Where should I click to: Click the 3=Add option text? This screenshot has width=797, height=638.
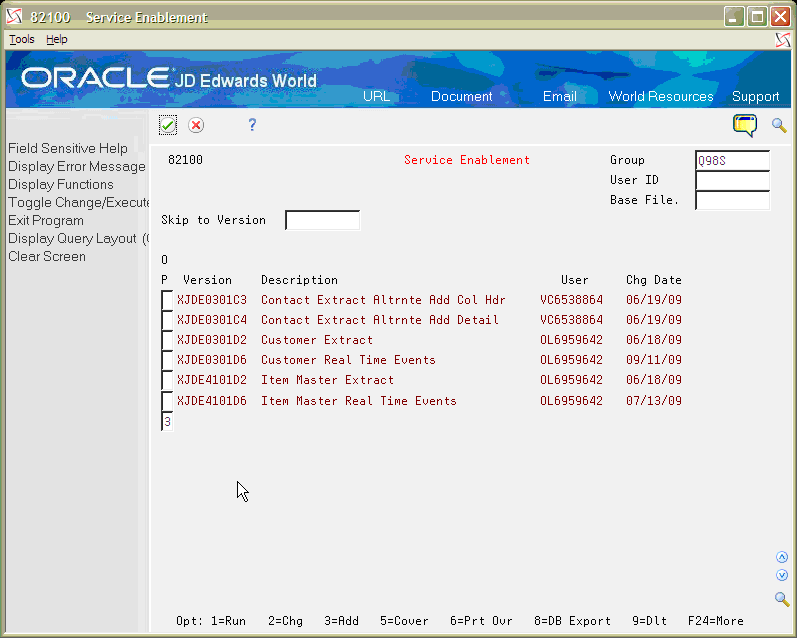click(342, 621)
